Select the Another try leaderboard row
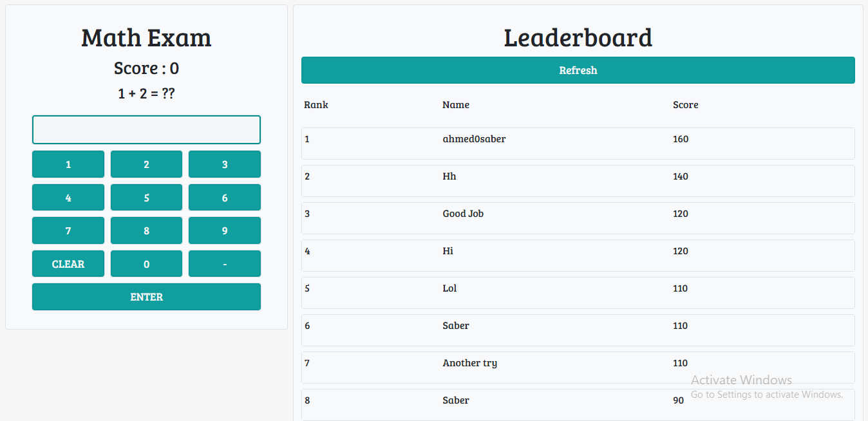This screenshot has width=868, height=421. coord(578,367)
